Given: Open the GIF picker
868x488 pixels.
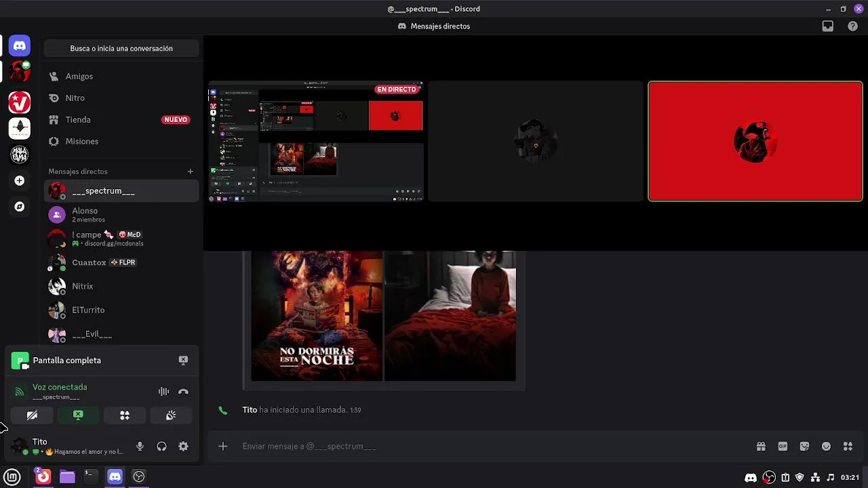Looking at the screenshot, I should click(x=783, y=446).
